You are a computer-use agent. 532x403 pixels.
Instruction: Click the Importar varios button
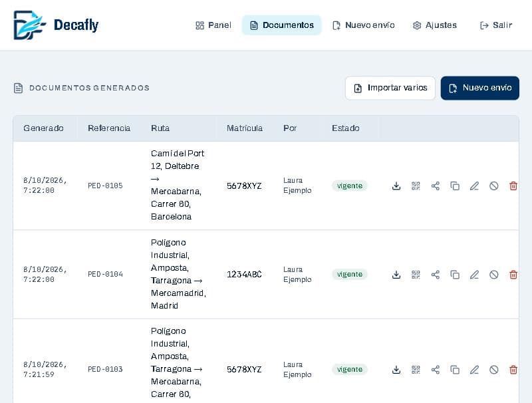390,88
